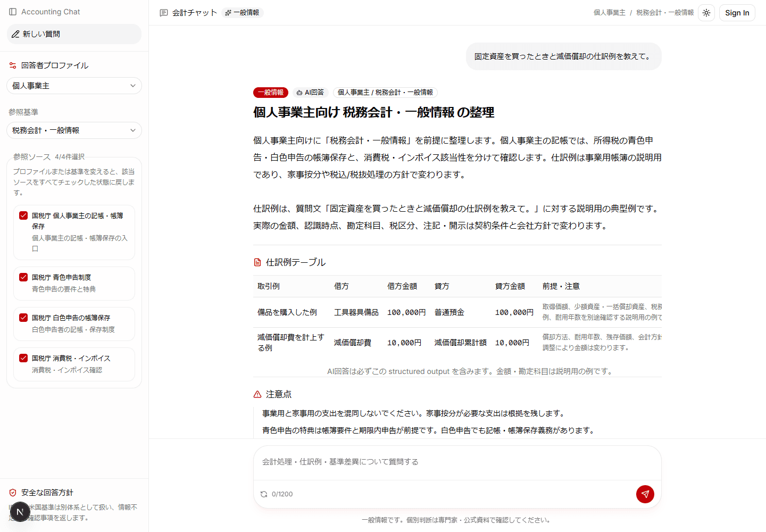This screenshot has height=532, width=766.
Task: Click the warning triangle icon beside 注意点
Action: pos(257,394)
